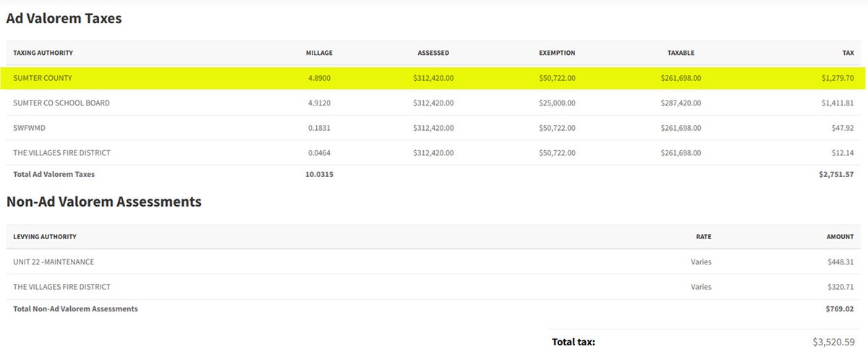Click the TAXABLE column header
The image size is (868, 354).
point(681,53)
